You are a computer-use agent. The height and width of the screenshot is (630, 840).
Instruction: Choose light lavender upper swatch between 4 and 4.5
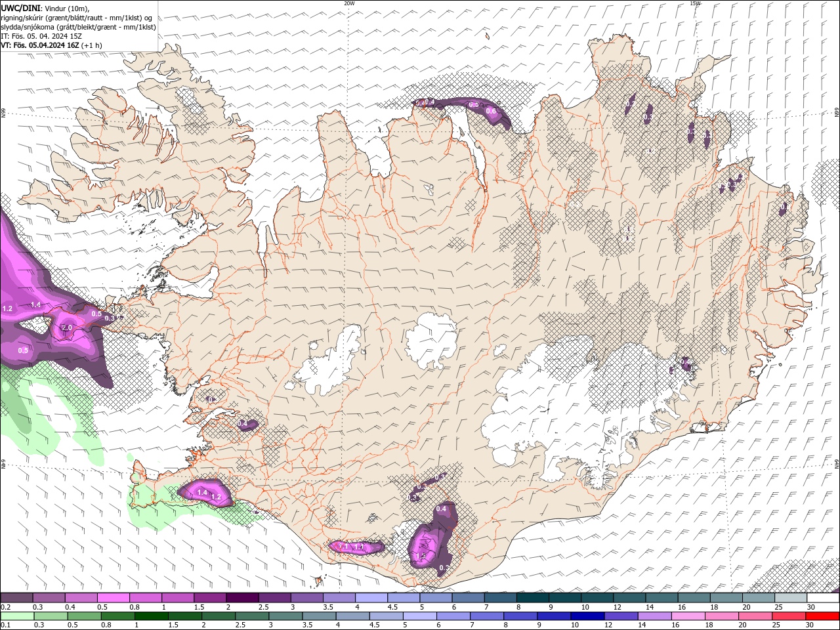tap(371, 598)
